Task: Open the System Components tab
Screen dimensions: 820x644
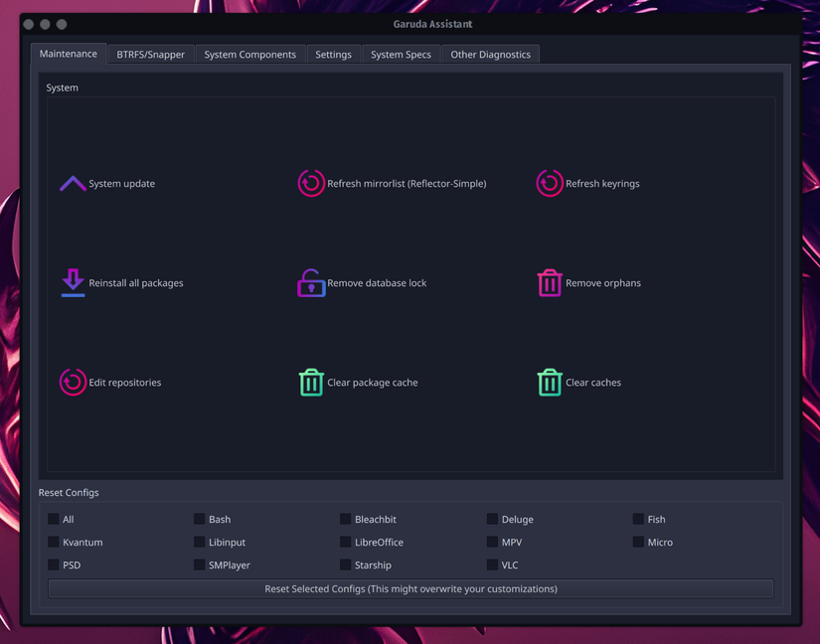Action: click(x=249, y=55)
